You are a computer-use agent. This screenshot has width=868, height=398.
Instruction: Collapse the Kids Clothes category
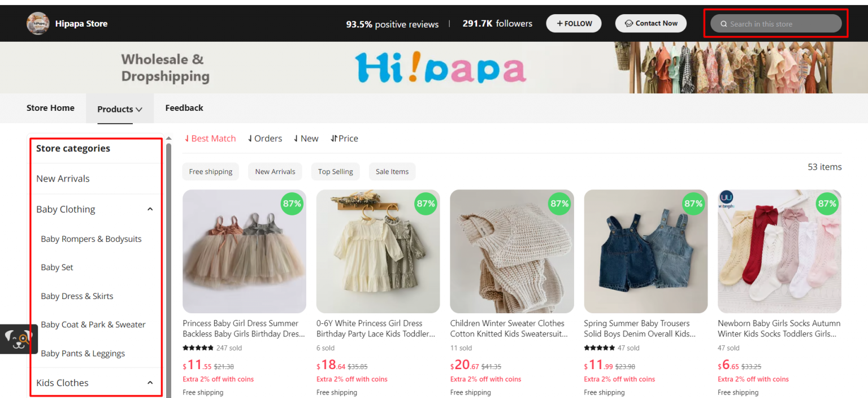(x=150, y=382)
